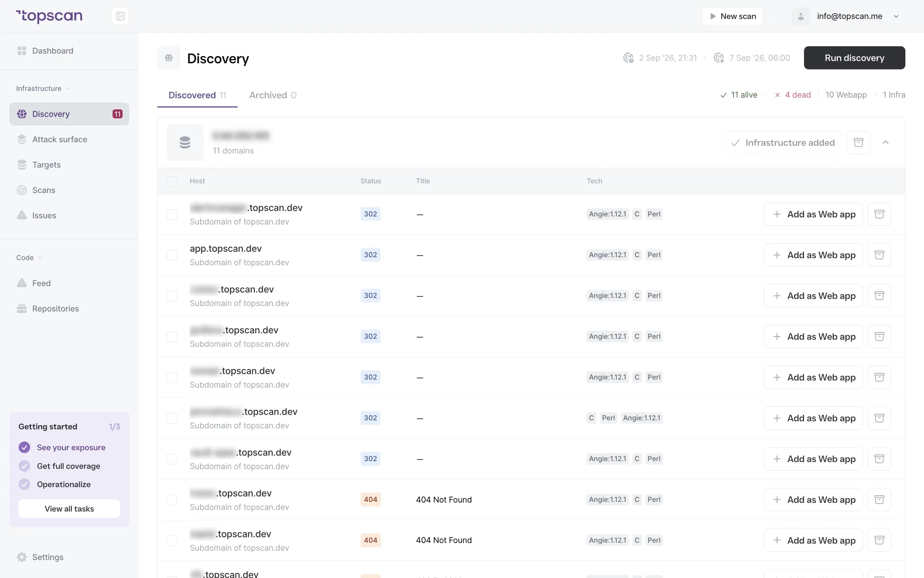Open the Get full coverage task link
This screenshot has height=578, width=924.
coord(68,466)
